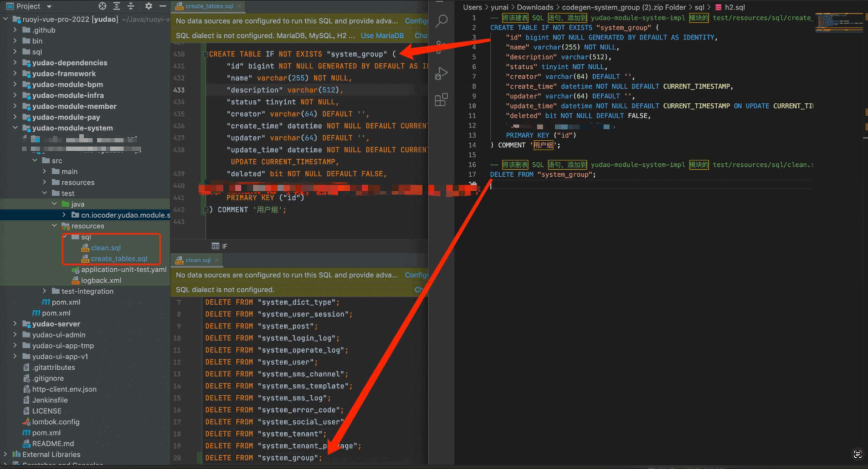Screen dimensions: 868x469
Task: Click the Expand All icon in Project toolbar
Action: pos(117,6)
